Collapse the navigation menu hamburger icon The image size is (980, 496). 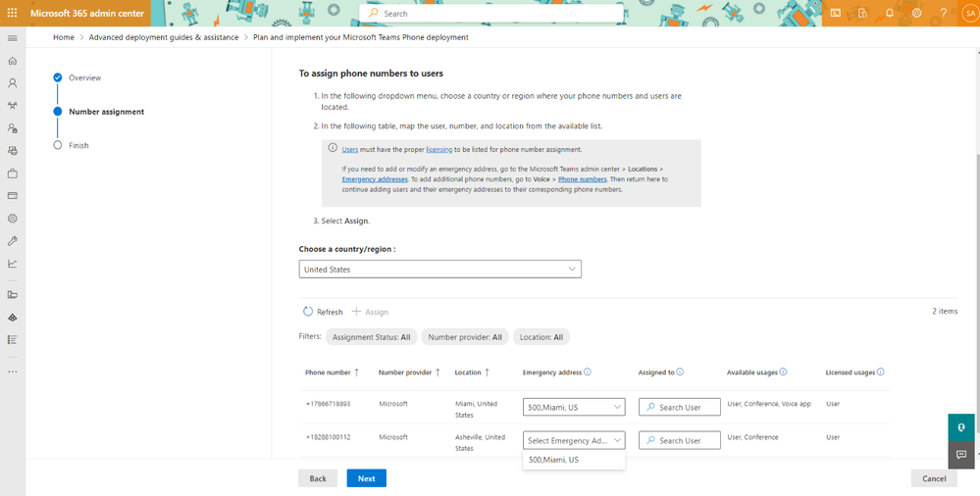tap(13, 38)
